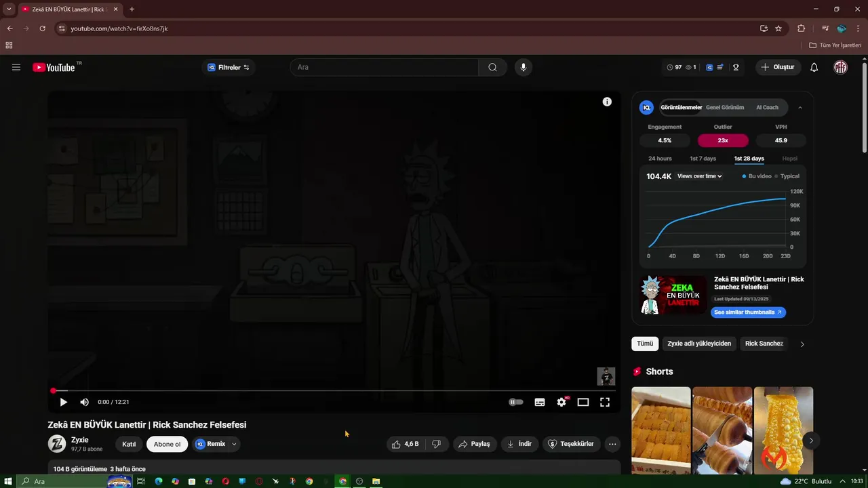The height and width of the screenshot is (488, 868).
Task: Click Oluştur create button
Action: click(778, 67)
